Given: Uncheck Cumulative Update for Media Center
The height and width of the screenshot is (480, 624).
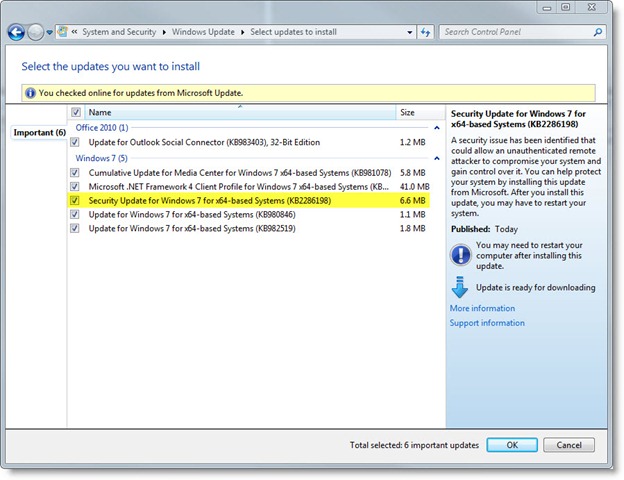Looking at the screenshot, I should [74, 173].
